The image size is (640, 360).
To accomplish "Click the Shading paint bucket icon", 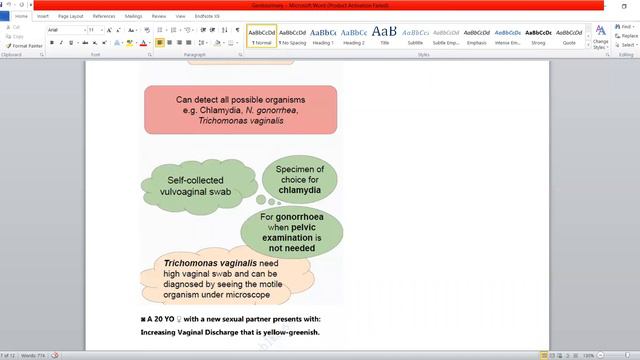I will tap(217, 42).
